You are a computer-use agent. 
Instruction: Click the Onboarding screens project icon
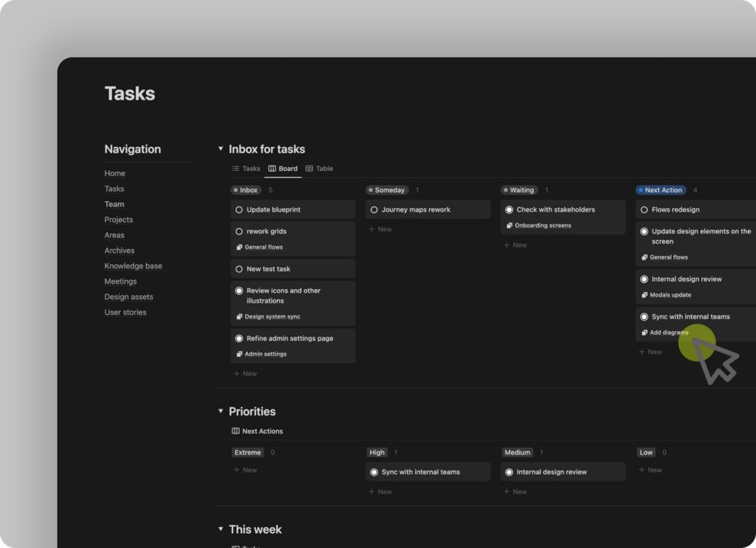[509, 225]
